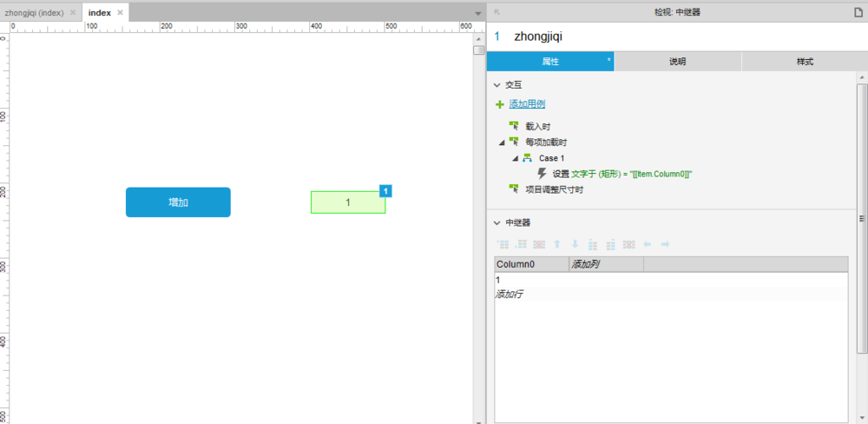868x424 pixels.
Task: Click the move column right arrow
Action: click(x=666, y=244)
